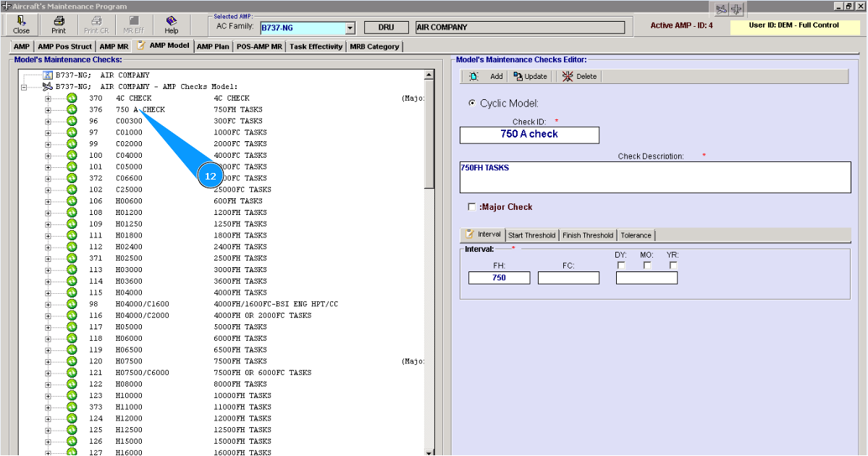Open the AC Family dropdown
868x456 pixels.
[x=350, y=28]
